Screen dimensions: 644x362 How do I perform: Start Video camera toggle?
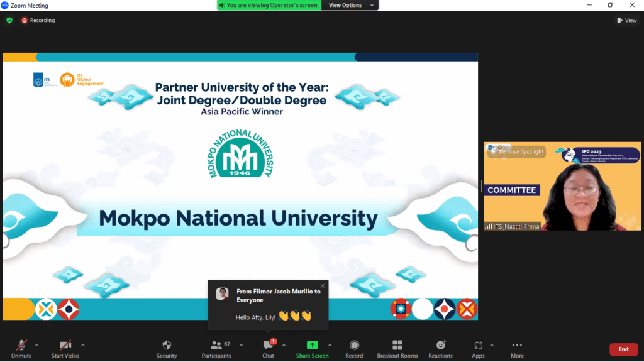click(65, 345)
